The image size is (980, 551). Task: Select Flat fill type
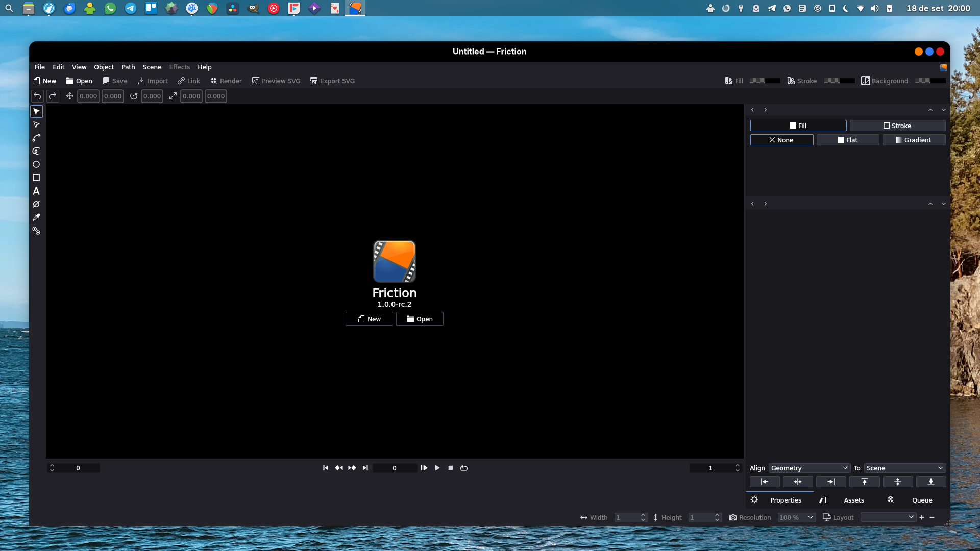click(x=847, y=140)
